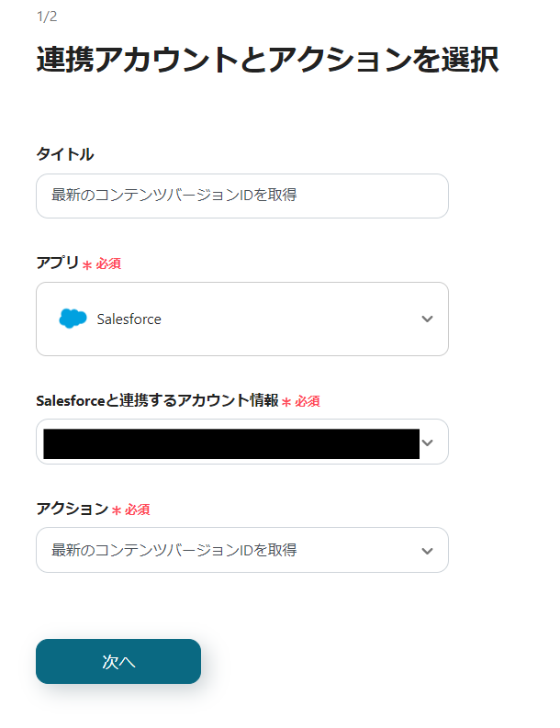
Task: Expand the アクション dropdown chevron
Action: click(x=427, y=551)
